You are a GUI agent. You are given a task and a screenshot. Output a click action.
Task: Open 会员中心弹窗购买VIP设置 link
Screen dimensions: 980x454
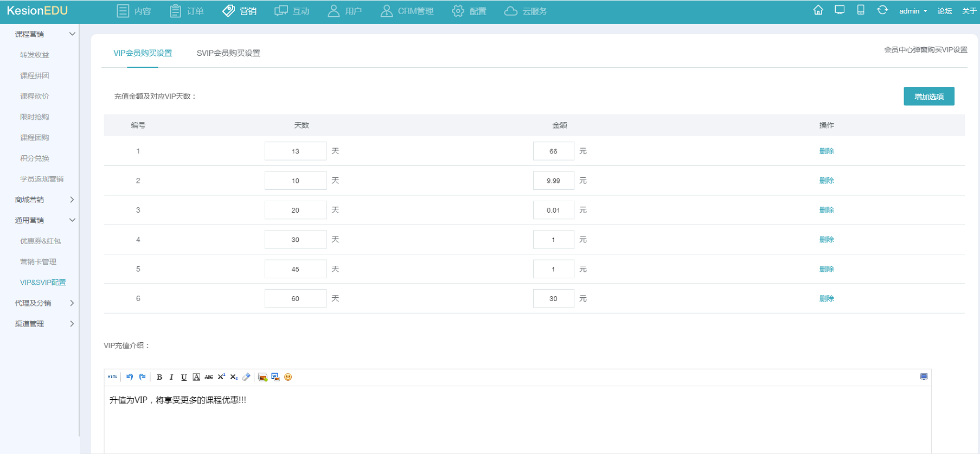926,50
